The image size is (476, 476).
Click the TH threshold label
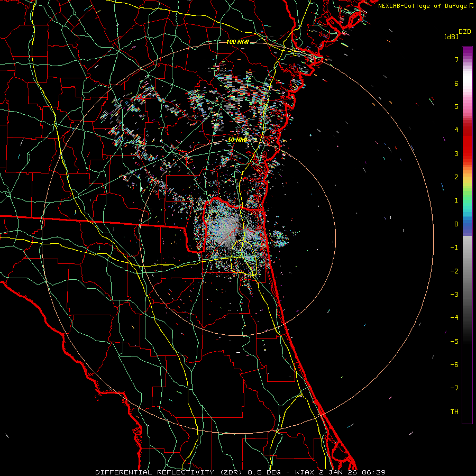click(454, 412)
